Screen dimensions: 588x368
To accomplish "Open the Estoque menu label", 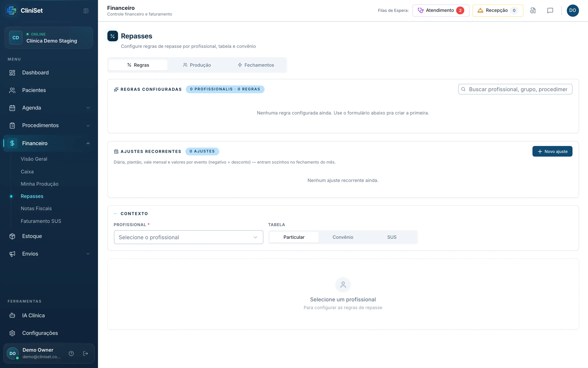I will [32, 236].
